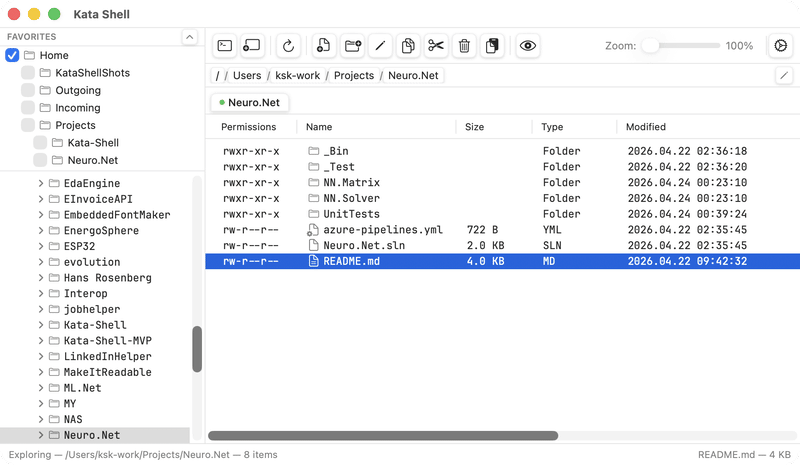Viewport: 800px width, 465px height.
Task: Click the Neuro.Net breadcrumb segment
Action: (x=413, y=76)
